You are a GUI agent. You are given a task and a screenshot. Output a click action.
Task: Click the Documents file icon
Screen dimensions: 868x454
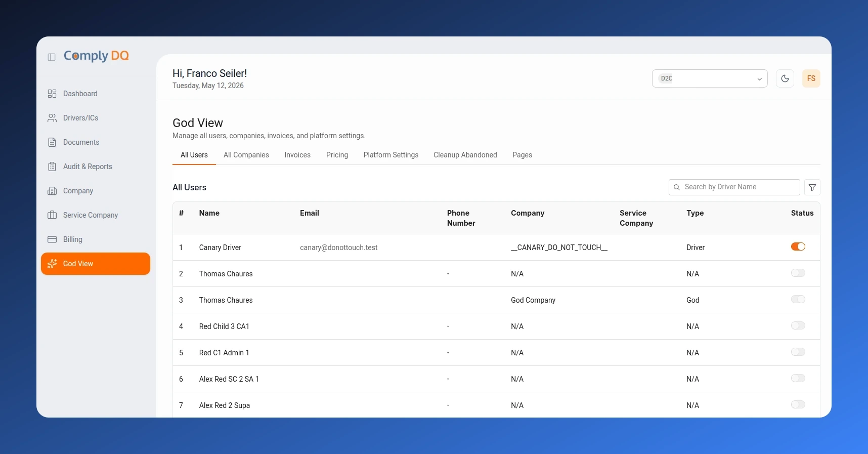(52, 142)
